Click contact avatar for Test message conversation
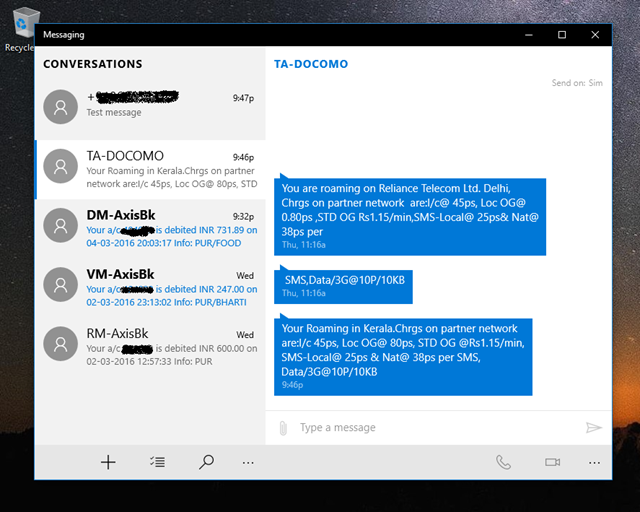 [60, 107]
